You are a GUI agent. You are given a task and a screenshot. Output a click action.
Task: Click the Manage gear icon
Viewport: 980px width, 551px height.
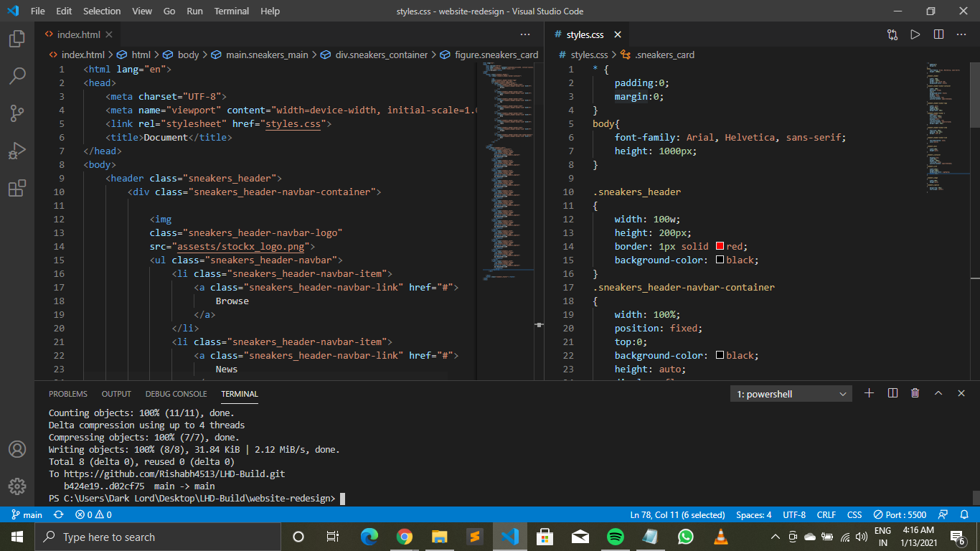[x=17, y=486]
